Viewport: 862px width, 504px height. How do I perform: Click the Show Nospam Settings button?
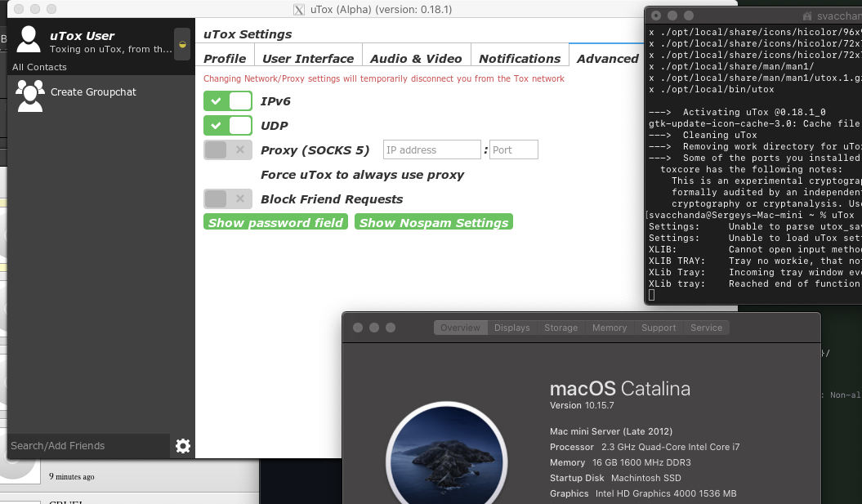(434, 222)
